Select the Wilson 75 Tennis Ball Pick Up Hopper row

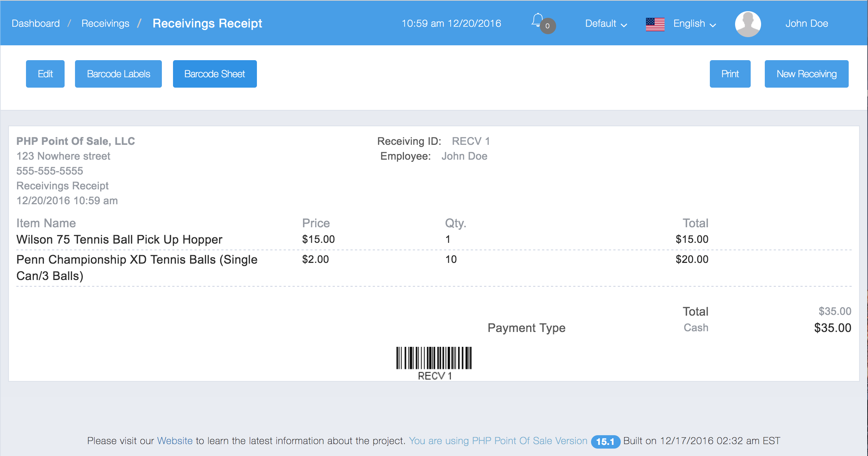(434, 240)
